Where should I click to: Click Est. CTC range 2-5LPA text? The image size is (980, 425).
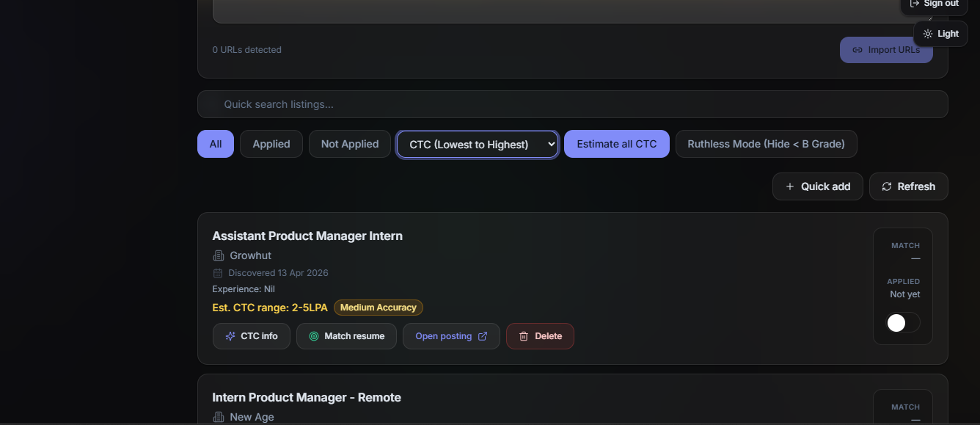[270, 308]
